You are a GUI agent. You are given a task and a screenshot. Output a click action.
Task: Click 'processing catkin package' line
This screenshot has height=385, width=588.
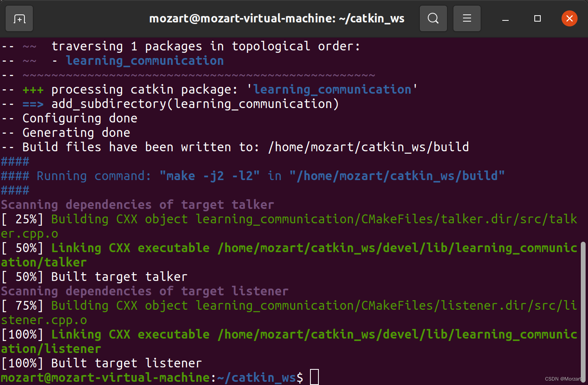click(209, 90)
